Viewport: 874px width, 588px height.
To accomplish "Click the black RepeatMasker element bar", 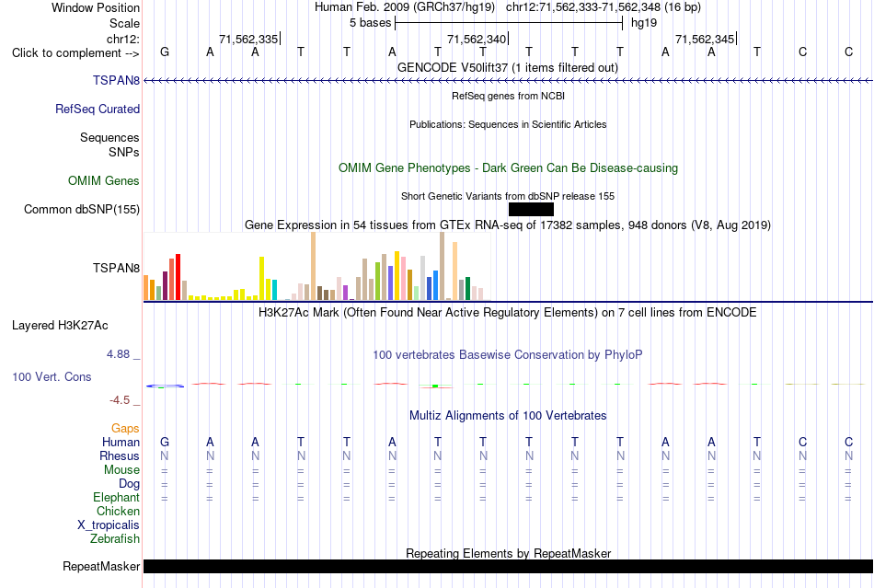I will [x=508, y=566].
